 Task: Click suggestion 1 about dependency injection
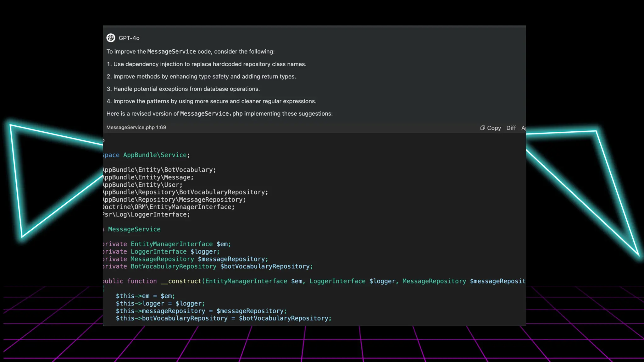pyautogui.click(x=207, y=64)
